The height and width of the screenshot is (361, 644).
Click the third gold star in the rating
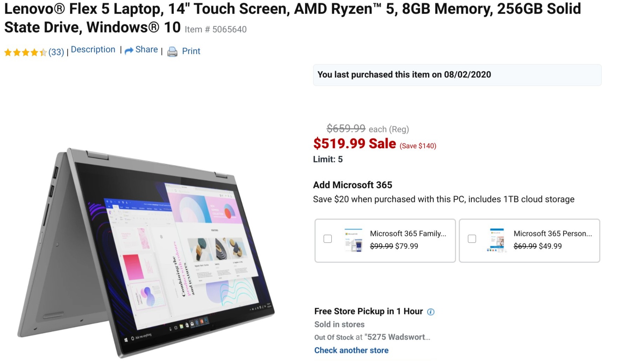(x=25, y=52)
